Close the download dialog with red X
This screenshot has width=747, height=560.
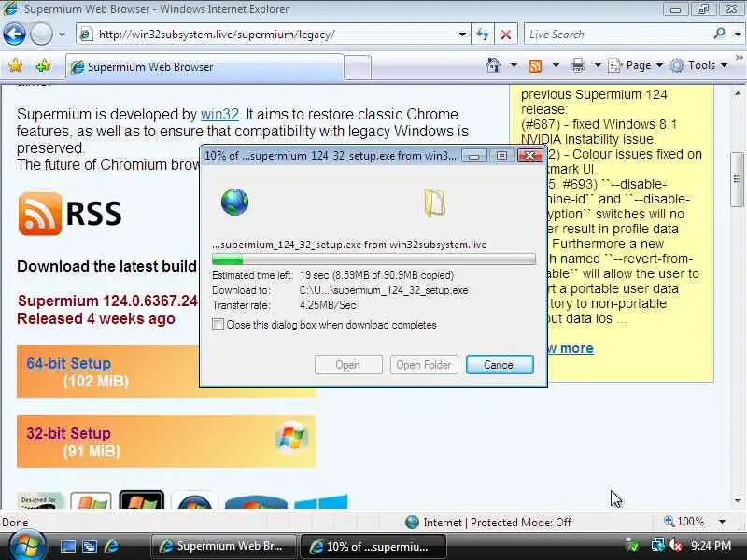[x=529, y=156]
